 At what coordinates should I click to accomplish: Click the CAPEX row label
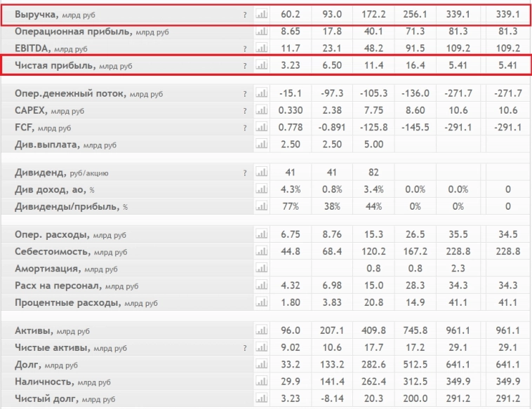click(x=50, y=111)
